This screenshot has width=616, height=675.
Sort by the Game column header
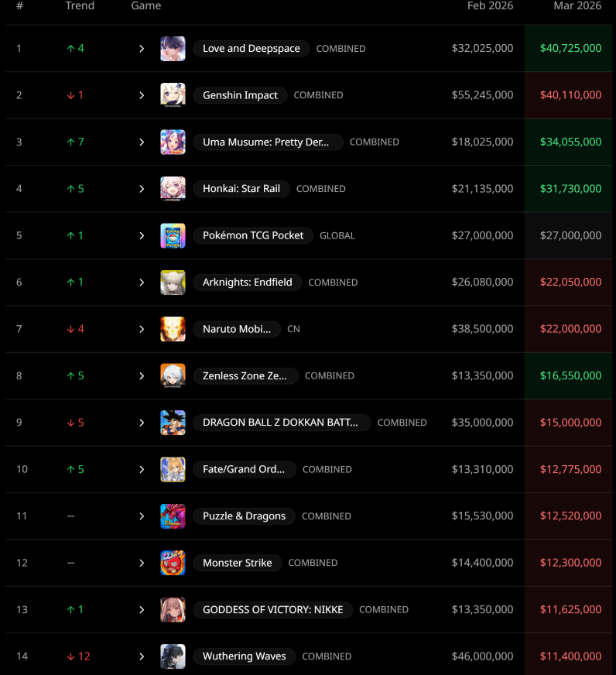click(x=146, y=5)
